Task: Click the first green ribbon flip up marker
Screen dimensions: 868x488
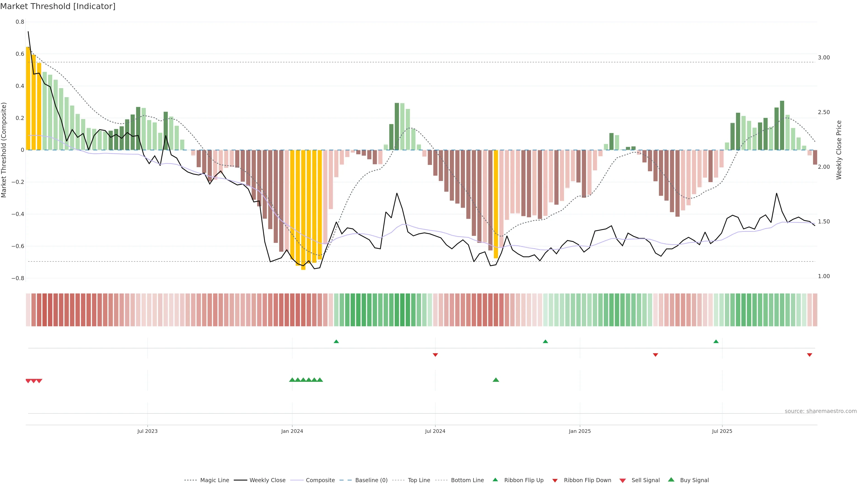Action: tap(336, 342)
